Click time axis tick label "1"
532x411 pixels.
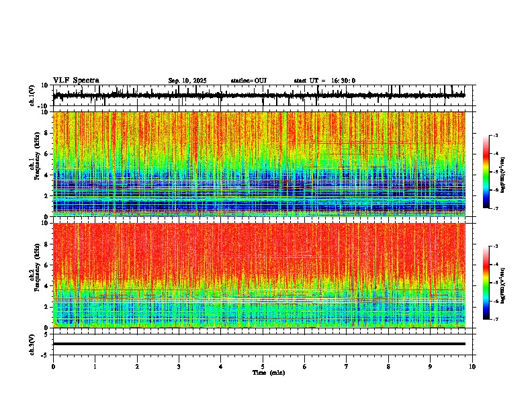[95, 367]
